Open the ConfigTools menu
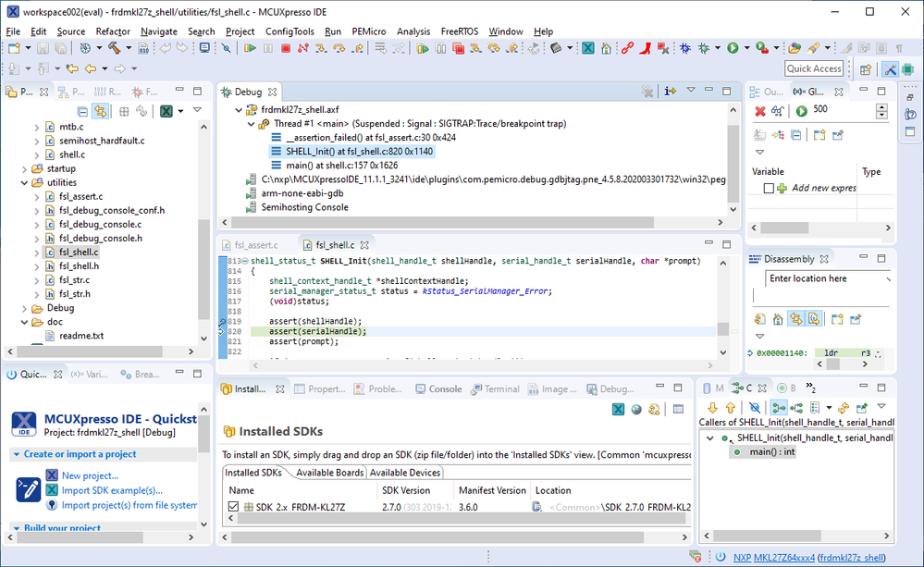 [290, 31]
